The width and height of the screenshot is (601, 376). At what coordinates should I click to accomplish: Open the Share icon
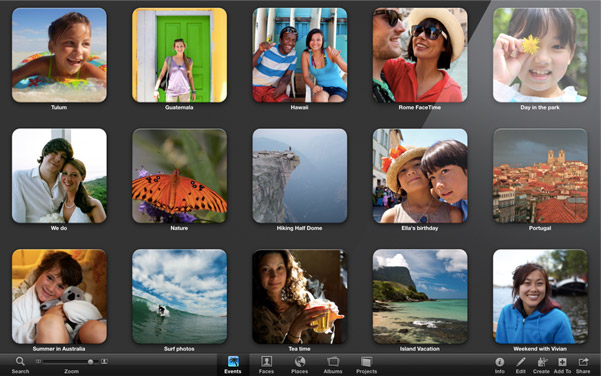point(583,362)
